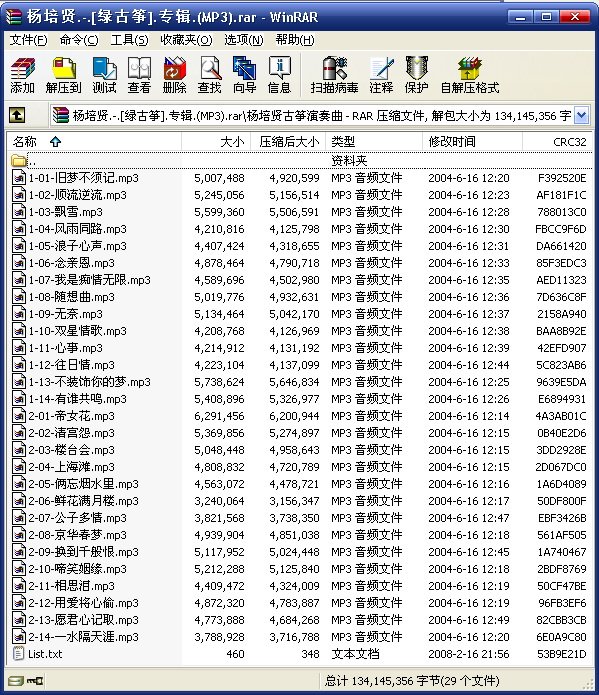Click the file icon of 1-14-有谁共鸣.mp3
This screenshot has height=695, width=599.
coord(19,399)
